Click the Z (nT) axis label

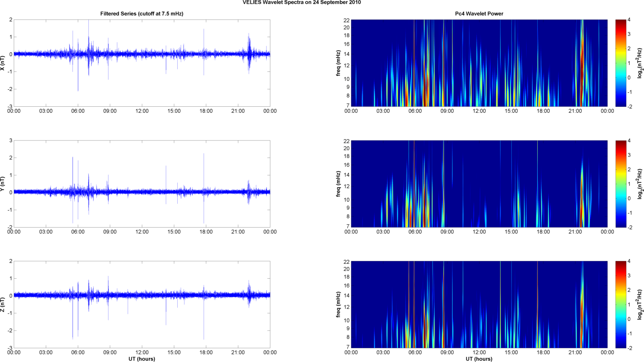(3, 305)
